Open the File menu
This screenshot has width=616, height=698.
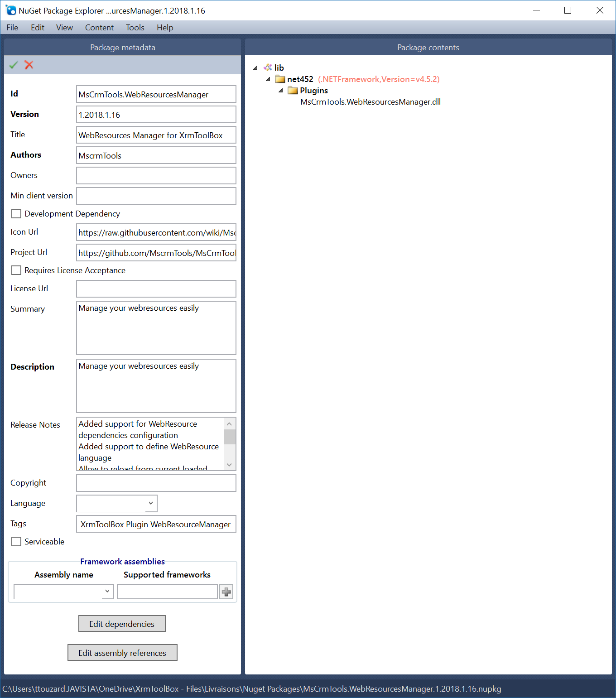(12, 28)
